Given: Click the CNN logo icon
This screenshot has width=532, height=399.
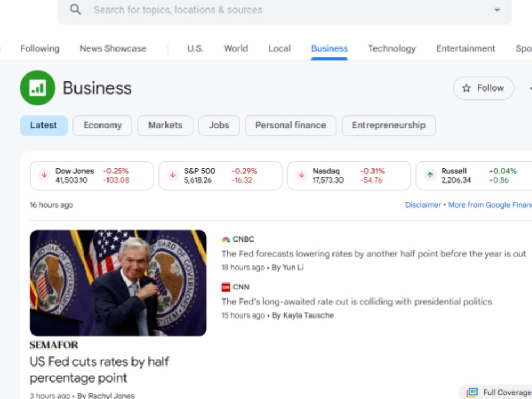Looking at the screenshot, I should (226, 287).
